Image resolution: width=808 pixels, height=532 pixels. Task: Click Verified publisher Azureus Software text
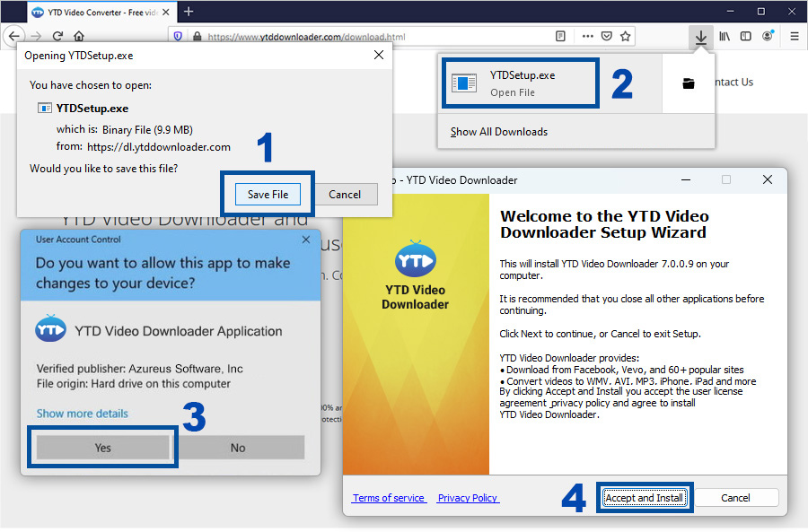[140, 369]
